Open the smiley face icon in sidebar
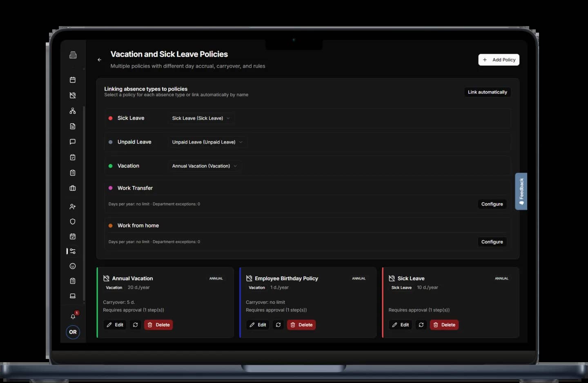The width and height of the screenshot is (588, 383). tap(73, 266)
